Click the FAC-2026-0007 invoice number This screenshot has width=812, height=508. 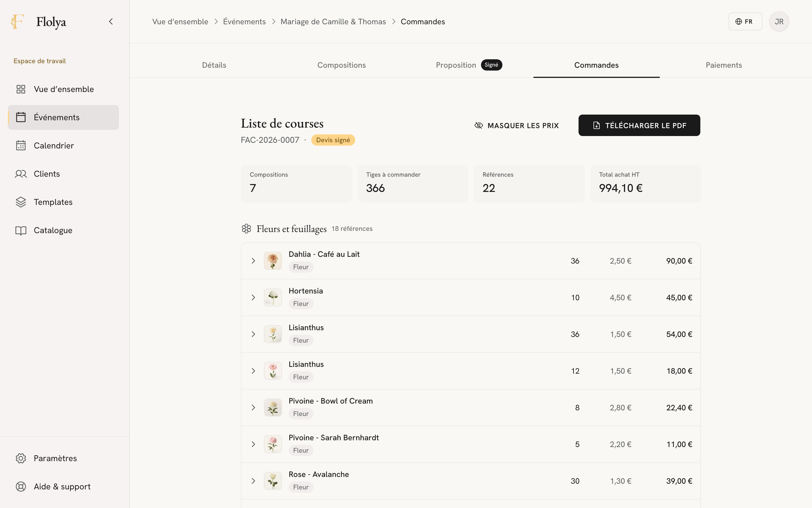click(x=270, y=140)
